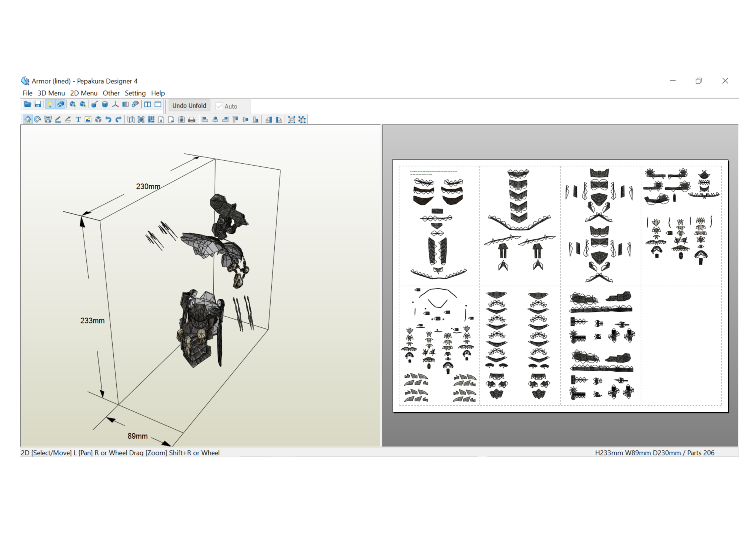The height and width of the screenshot is (535, 756).
Task: Click the Align left edges icon
Action: (x=205, y=119)
